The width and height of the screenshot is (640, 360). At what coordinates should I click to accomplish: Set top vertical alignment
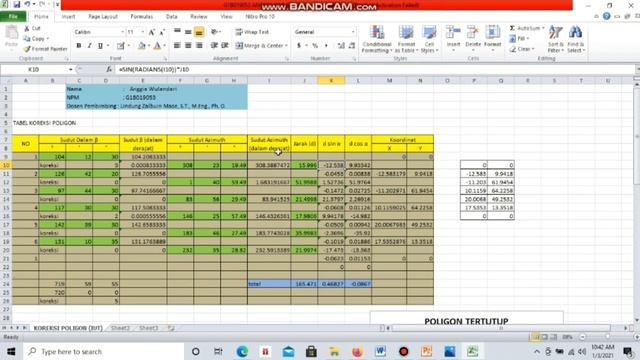177,32
